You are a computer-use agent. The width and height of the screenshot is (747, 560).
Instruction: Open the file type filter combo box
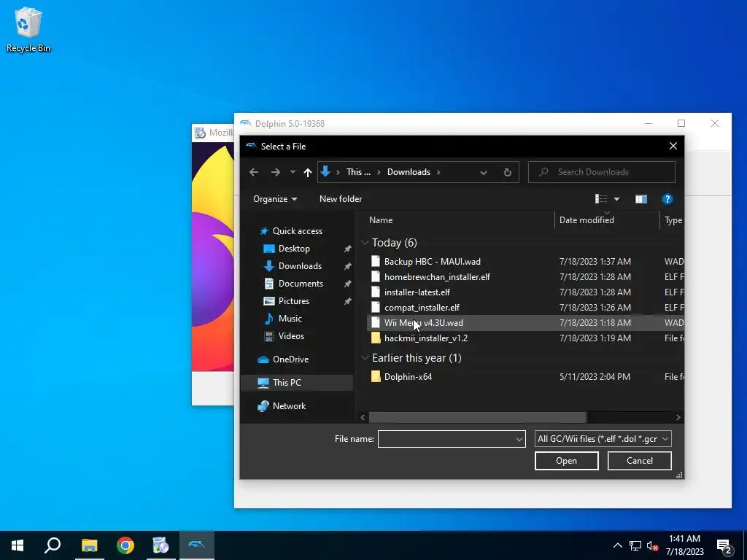pyautogui.click(x=603, y=438)
